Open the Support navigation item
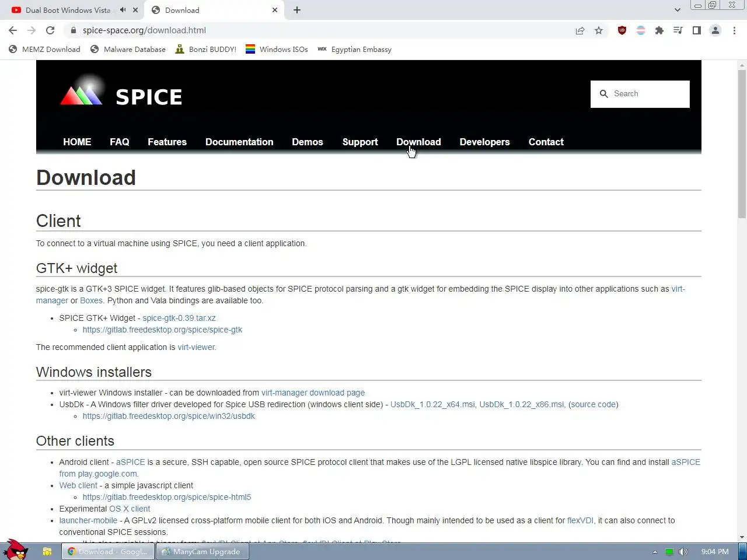The width and height of the screenshot is (747, 560). coord(360,142)
